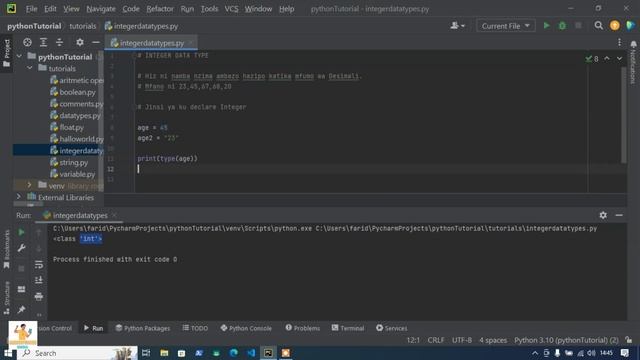The width and height of the screenshot is (640, 360).
Task: Open the Navigate menu
Action: tap(101, 9)
